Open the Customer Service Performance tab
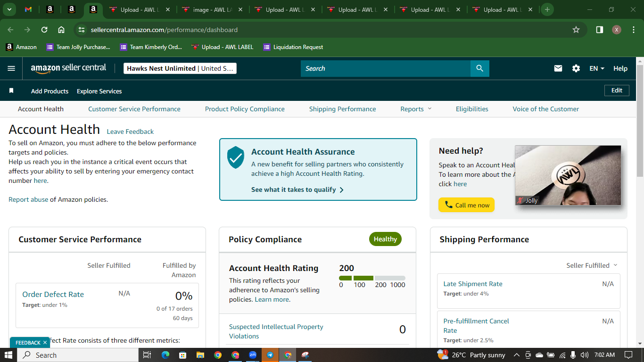The width and height of the screenshot is (644, 362). coord(134,109)
